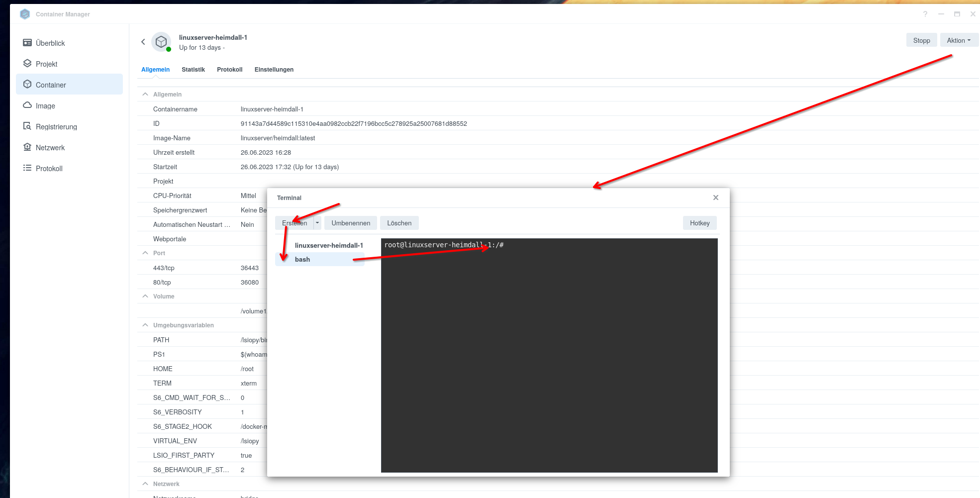
Task: Click the Löschen button
Action: click(x=399, y=223)
